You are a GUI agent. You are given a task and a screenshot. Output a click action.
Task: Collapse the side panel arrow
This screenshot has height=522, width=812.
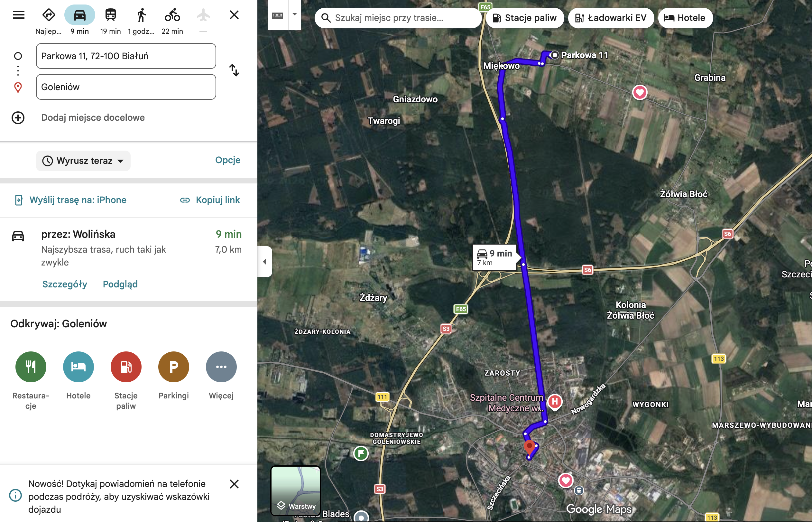coord(265,262)
